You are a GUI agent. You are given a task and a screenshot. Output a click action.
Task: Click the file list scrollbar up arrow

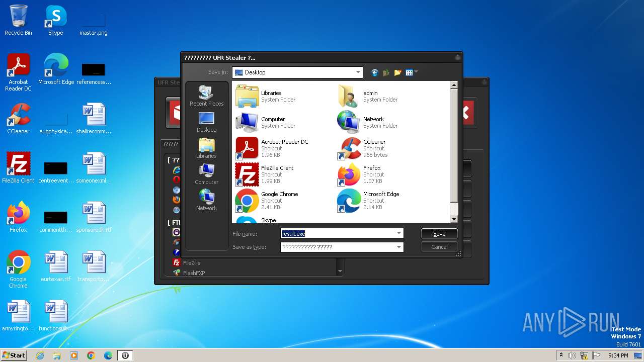pos(454,85)
